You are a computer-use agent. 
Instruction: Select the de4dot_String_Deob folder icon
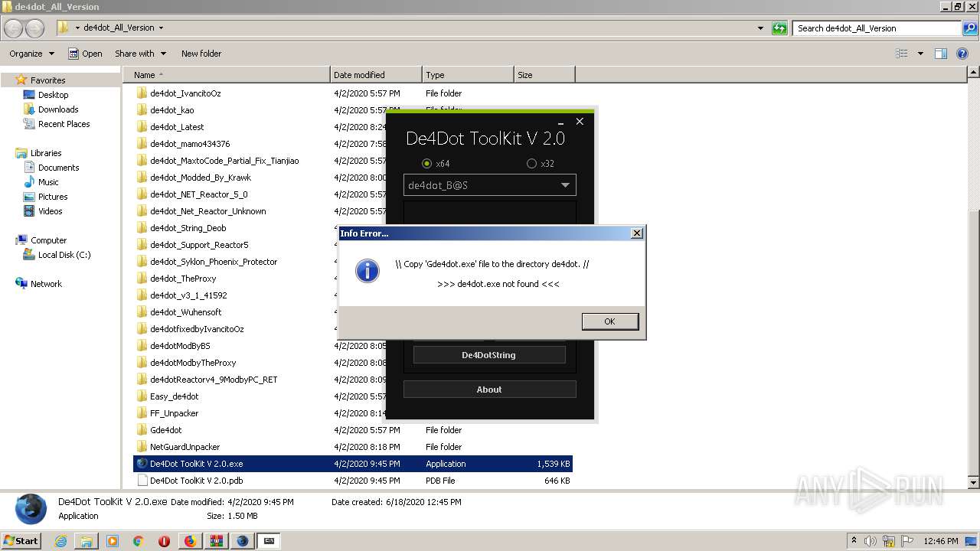[x=142, y=228]
